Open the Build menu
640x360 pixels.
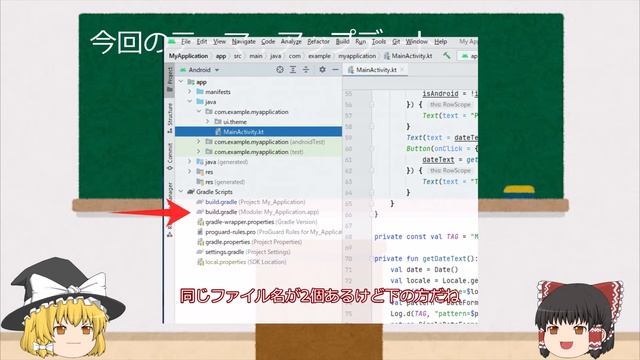(x=342, y=42)
